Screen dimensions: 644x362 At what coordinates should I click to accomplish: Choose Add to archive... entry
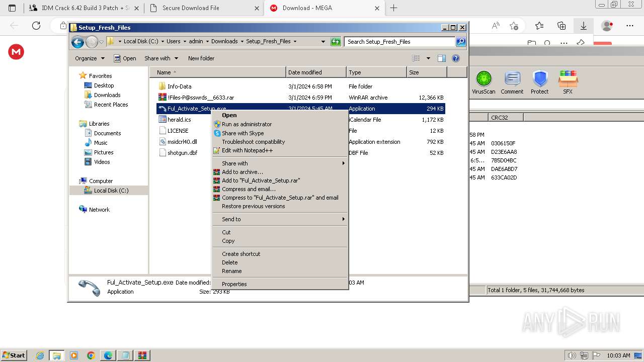pos(242,172)
